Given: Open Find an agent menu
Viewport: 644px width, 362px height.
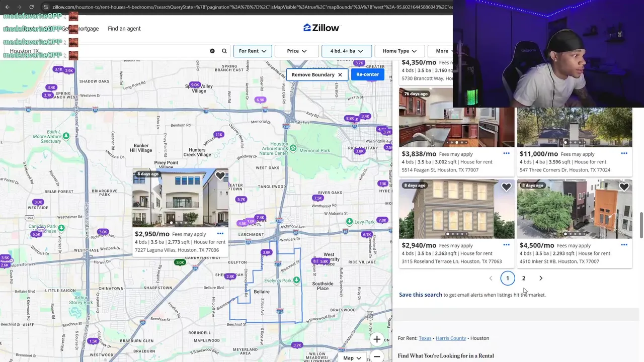Looking at the screenshot, I should pyautogui.click(x=124, y=28).
